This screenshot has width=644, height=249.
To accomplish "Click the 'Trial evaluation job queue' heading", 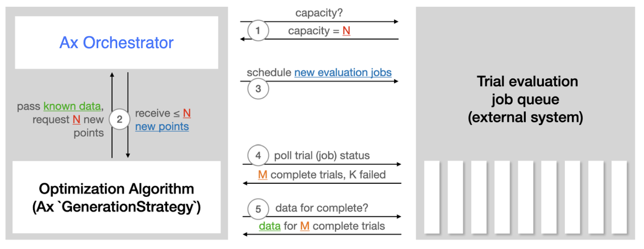I will pos(526,100).
